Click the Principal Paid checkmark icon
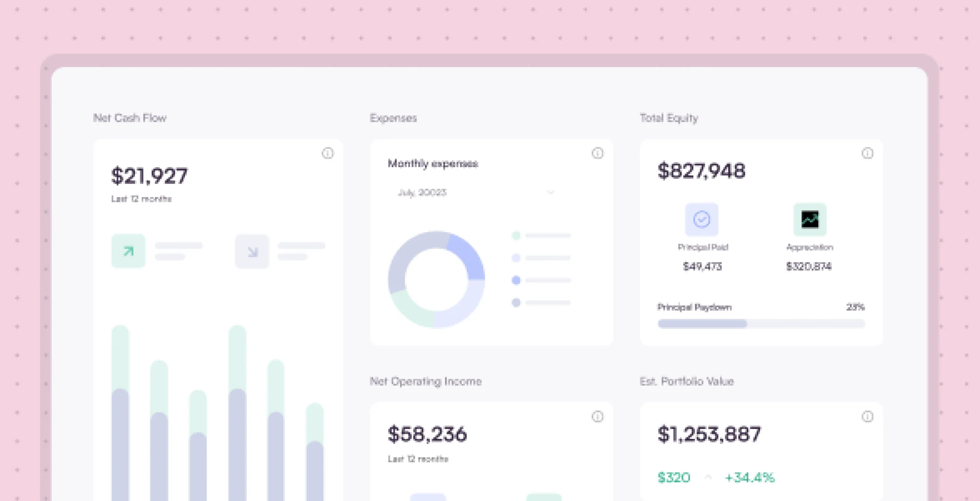The width and height of the screenshot is (980, 501). point(702,219)
